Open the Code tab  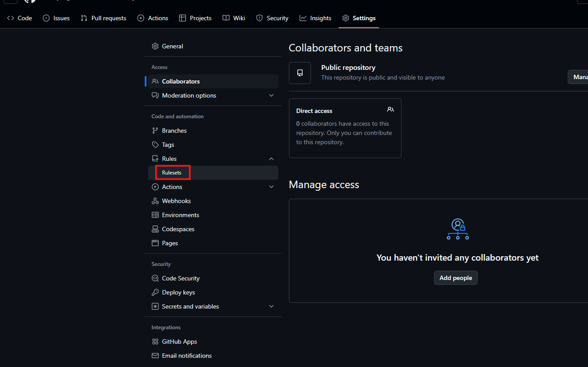point(19,18)
